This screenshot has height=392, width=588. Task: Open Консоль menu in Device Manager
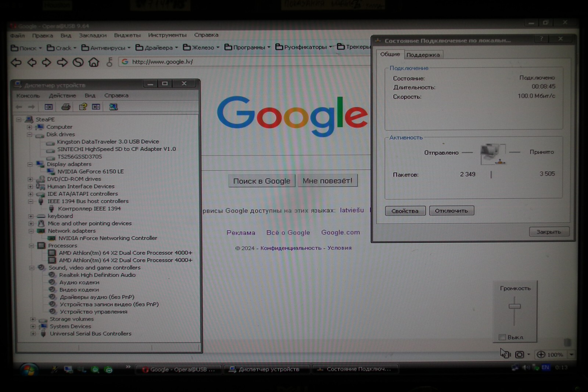(28, 96)
